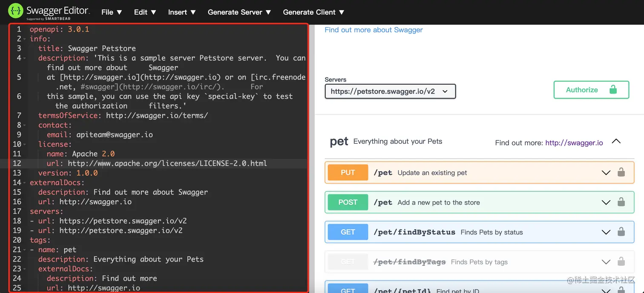644x293 pixels.
Task: Click 'name: Apache 2.0' editor line
Action: click(x=80, y=154)
